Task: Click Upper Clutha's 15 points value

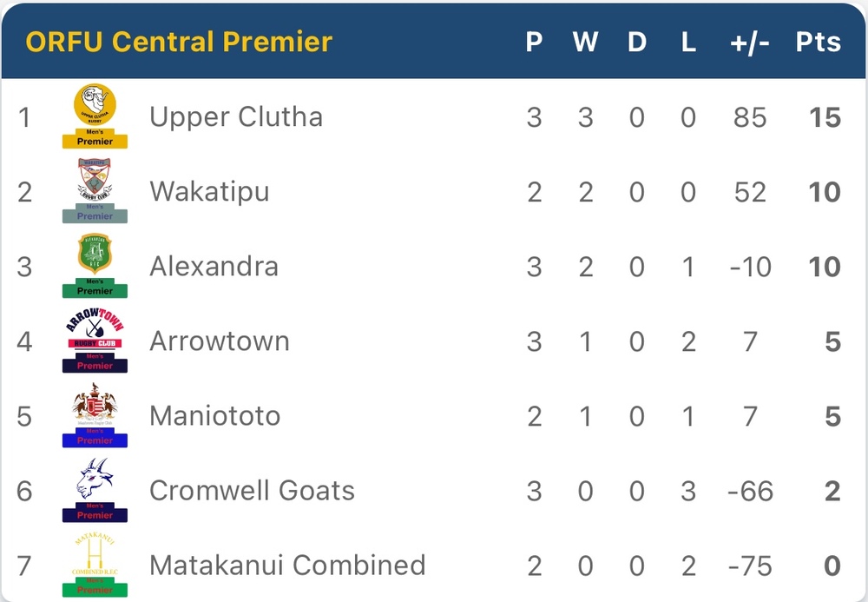Action: pyautogui.click(x=824, y=117)
